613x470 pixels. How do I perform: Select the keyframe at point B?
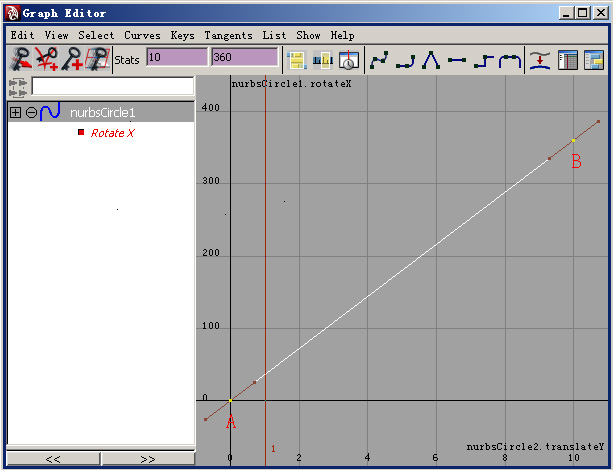[574, 140]
